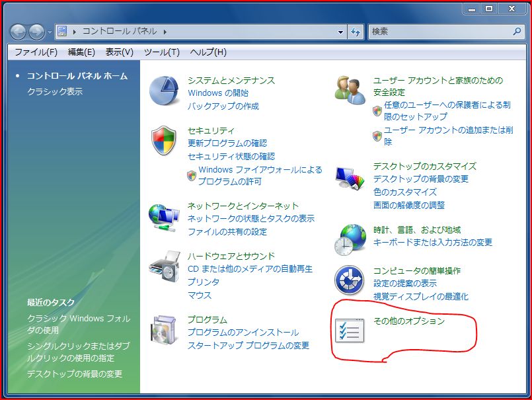Open the コンピュータの簡単操作 icon

[x=350, y=280]
